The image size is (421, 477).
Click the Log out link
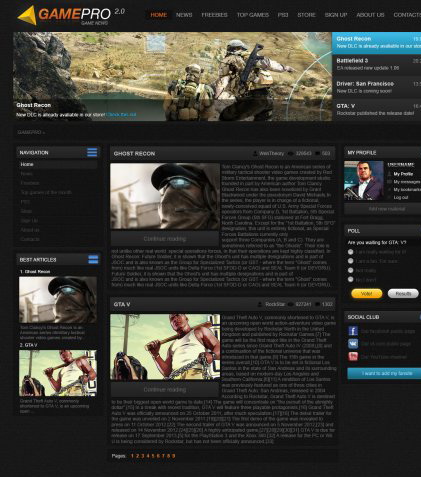point(401,197)
